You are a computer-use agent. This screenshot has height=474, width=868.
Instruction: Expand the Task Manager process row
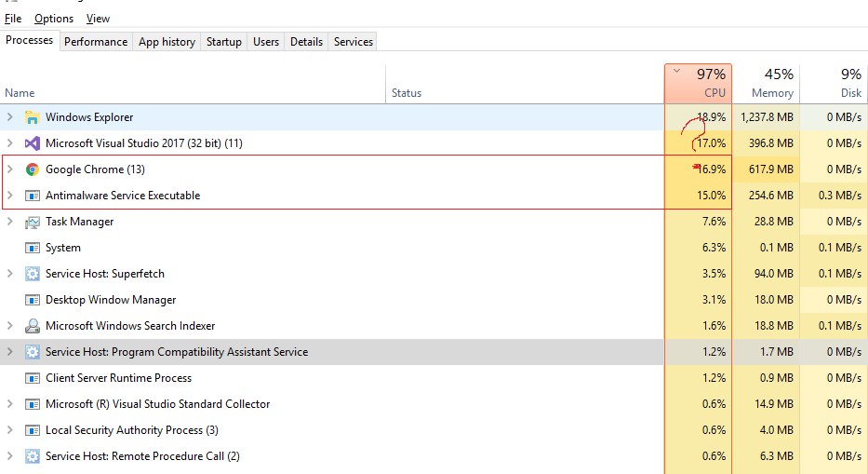[x=9, y=222]
